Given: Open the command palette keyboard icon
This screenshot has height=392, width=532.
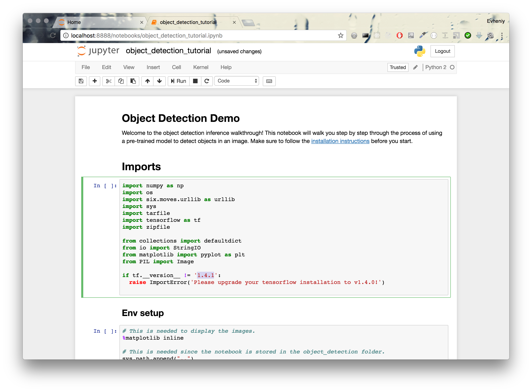Looking at the screenshot, I should pos(269,81).
